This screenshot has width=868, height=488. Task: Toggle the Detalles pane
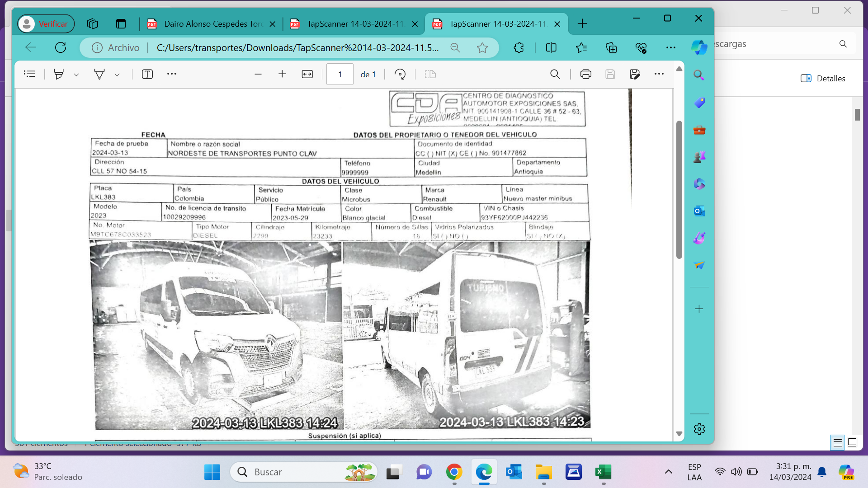click(x=823, y=78)
